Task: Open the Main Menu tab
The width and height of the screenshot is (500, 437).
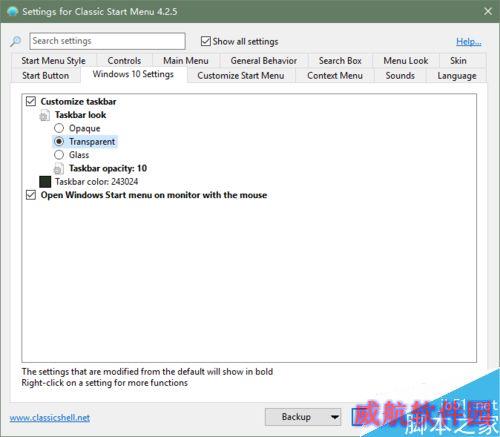Action: [x=186, y=61]
